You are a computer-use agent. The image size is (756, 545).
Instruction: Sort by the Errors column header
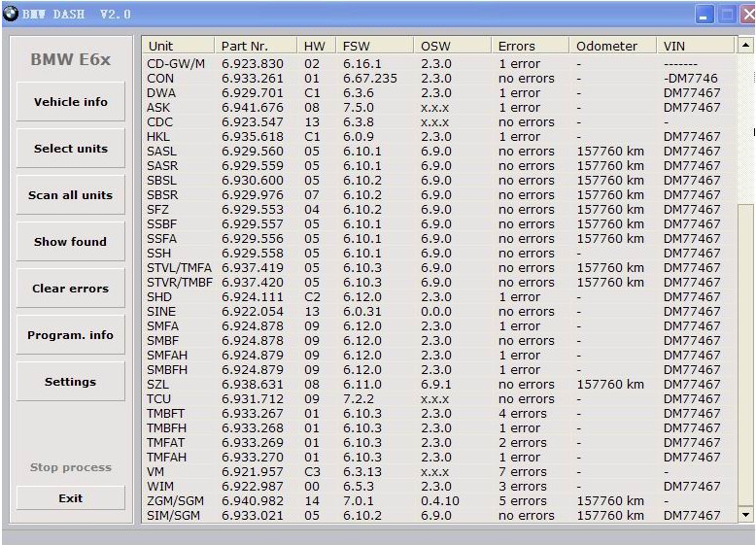coord(530,46)
